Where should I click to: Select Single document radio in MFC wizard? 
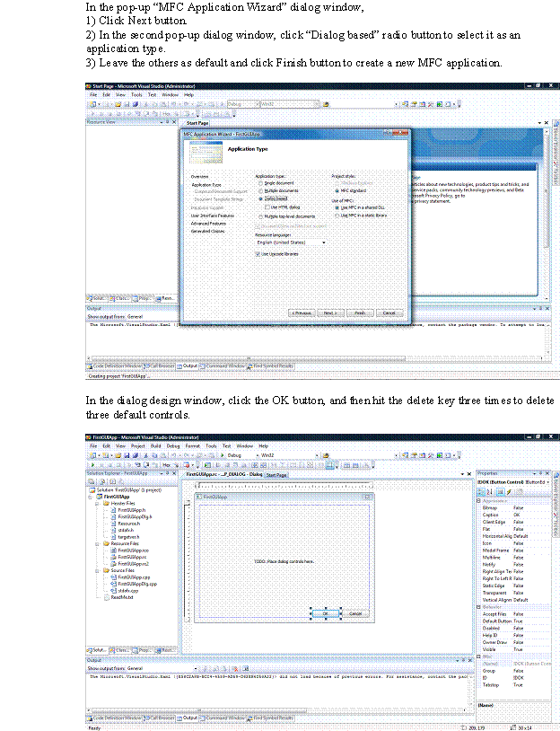click(x=260, y=183)
